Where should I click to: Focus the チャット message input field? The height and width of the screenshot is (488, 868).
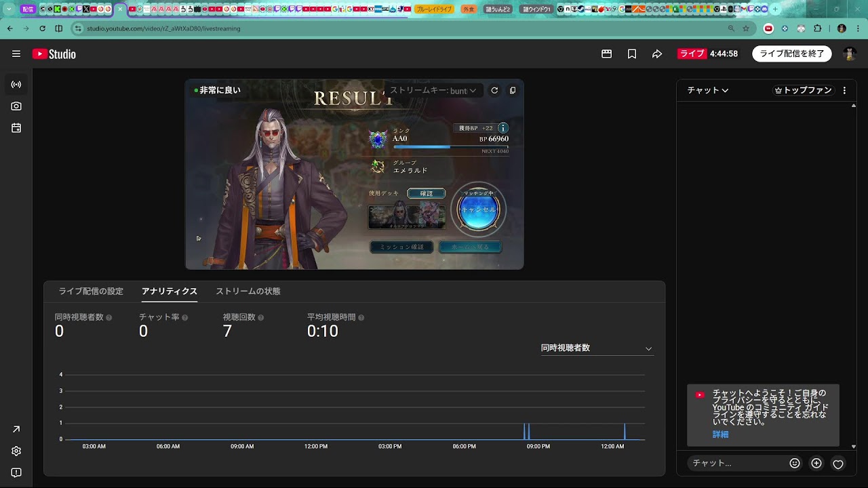738,464
